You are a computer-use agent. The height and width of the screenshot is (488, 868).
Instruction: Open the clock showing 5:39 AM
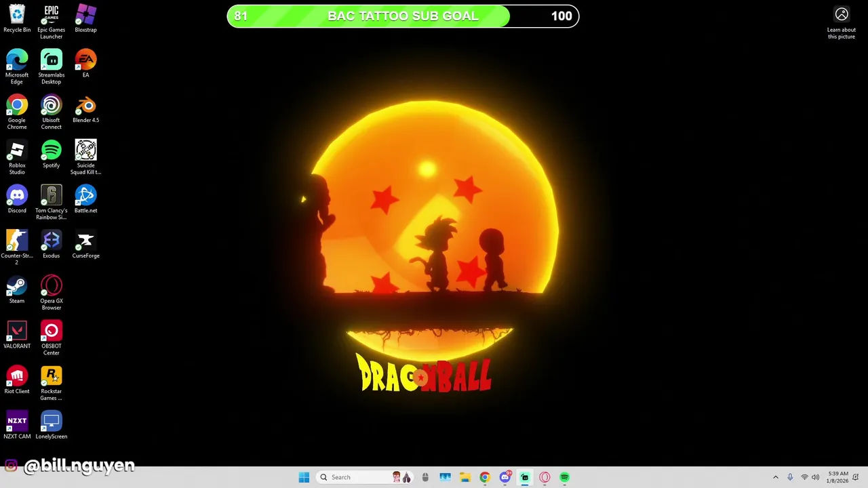[x=837, y=477]
